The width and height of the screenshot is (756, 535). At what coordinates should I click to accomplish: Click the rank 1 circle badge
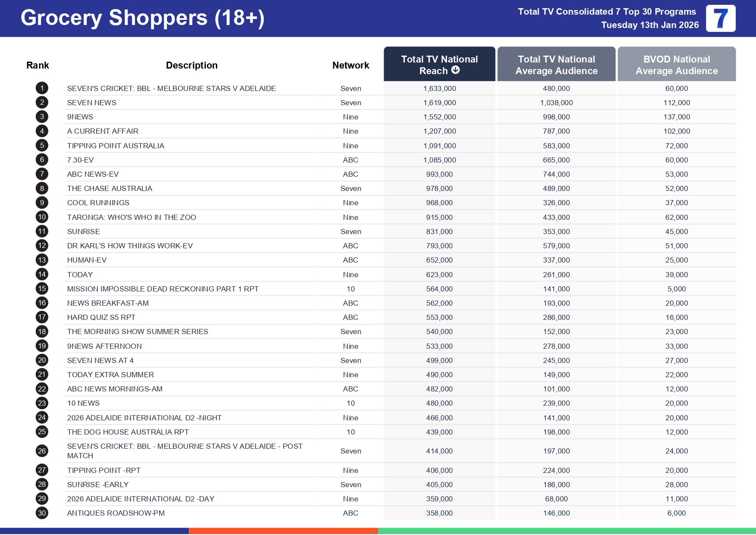pyautogui.click(x=42, y=88)
